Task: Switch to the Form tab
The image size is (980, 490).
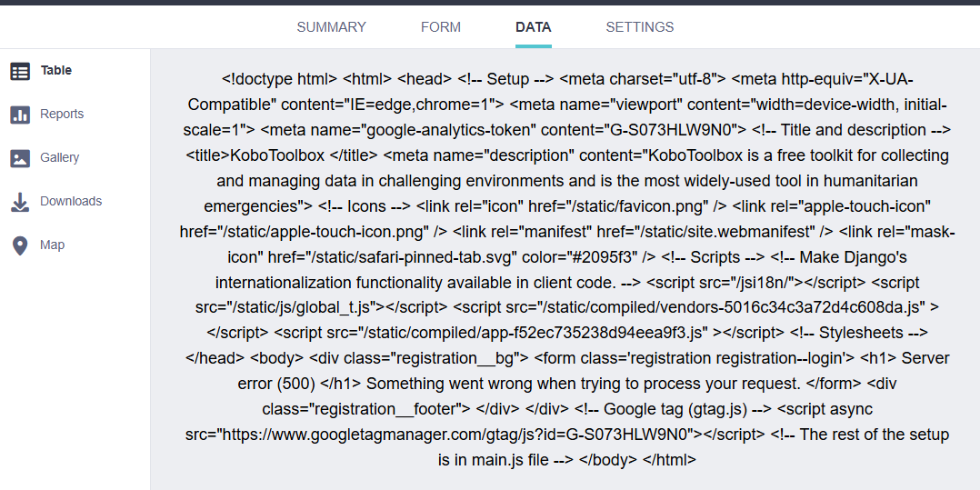Action: (x=441, y=27)
